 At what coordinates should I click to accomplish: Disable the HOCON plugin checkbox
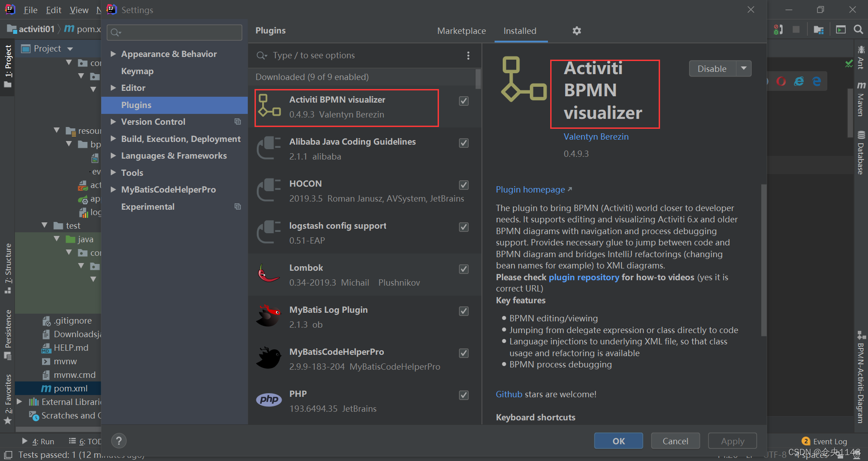click(464, 185)
